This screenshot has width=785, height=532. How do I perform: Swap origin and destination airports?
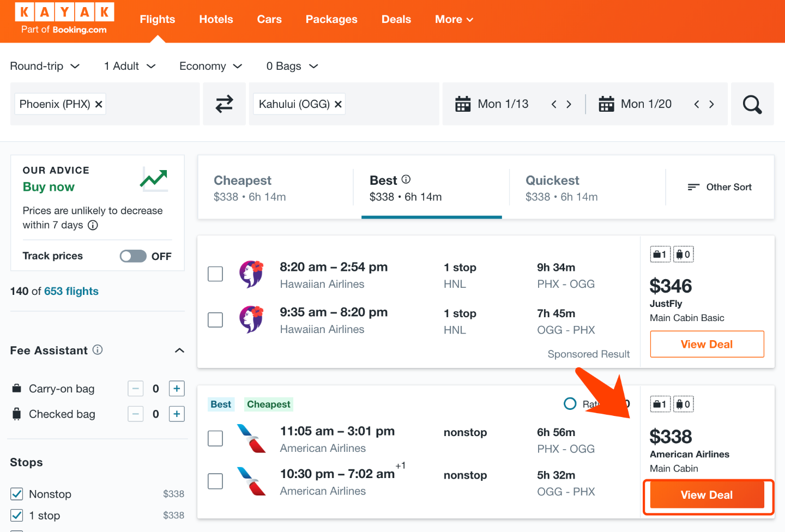click(224, 104)
